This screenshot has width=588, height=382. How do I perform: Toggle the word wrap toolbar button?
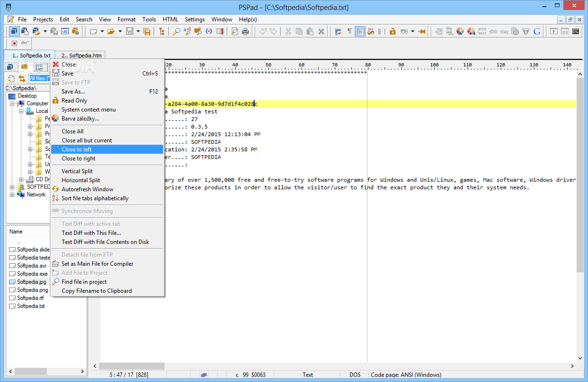pyautogui.click(x=338, y=31)
